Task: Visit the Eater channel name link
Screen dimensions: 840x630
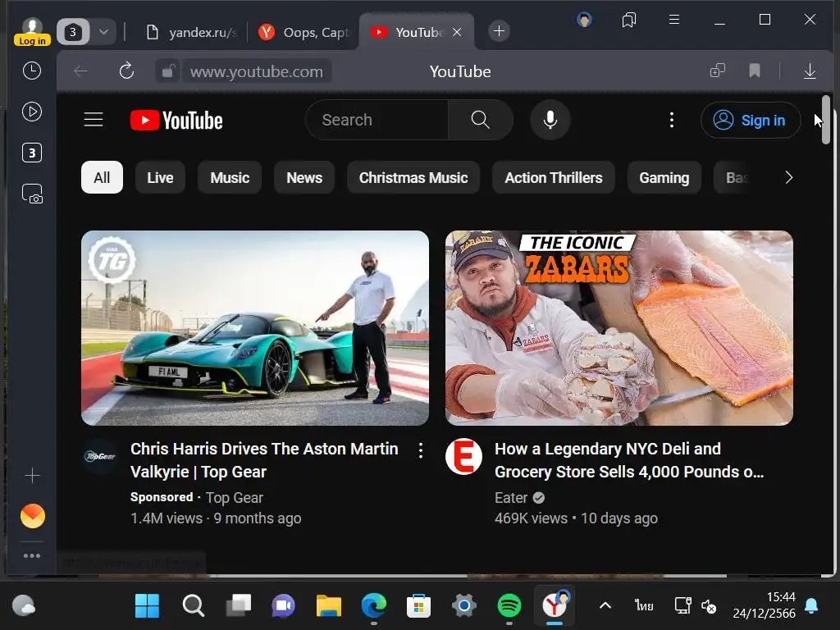Action: coord(511,498)
